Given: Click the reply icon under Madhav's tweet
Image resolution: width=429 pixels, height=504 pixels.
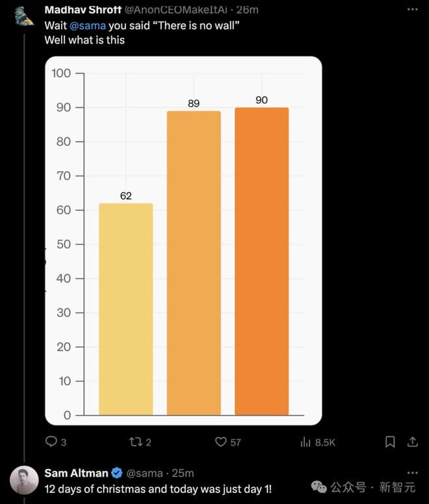Looking at the screenshot, I should pyautogui.click(x=51, y=442).
